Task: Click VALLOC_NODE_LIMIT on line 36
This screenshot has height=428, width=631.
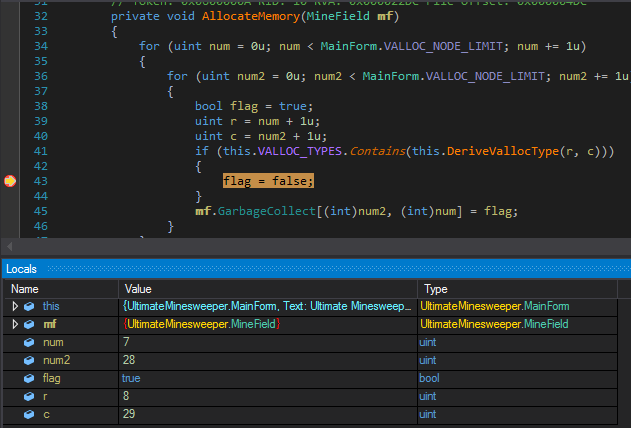Action: click(x=485, y=76)
